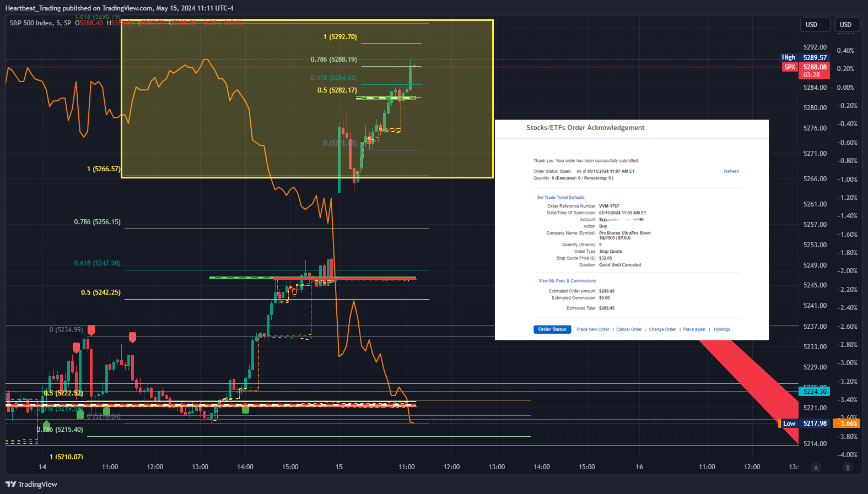Click the 1 (5266.57) Fibonacci label
This screenshot has width=868, height=494.
[x=104, y=169]
